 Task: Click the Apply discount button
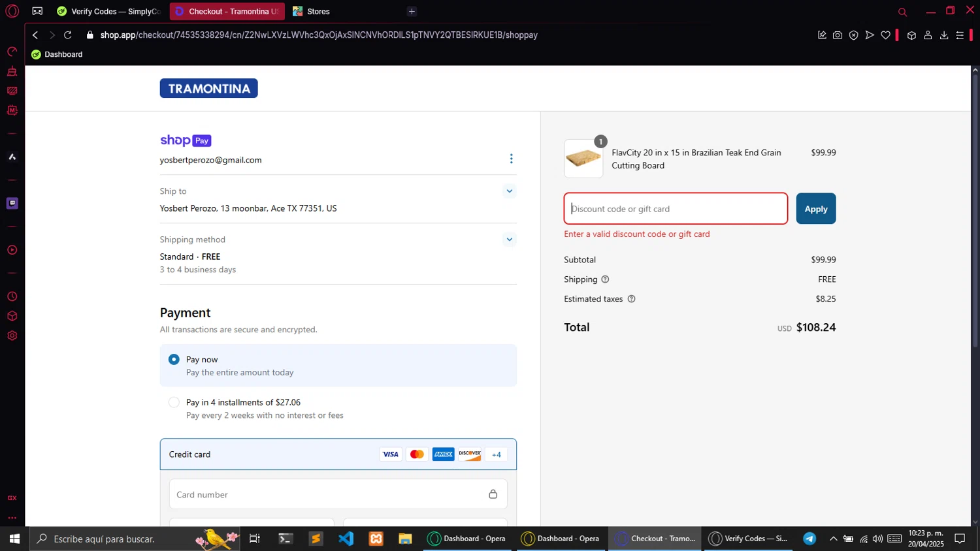816,209
